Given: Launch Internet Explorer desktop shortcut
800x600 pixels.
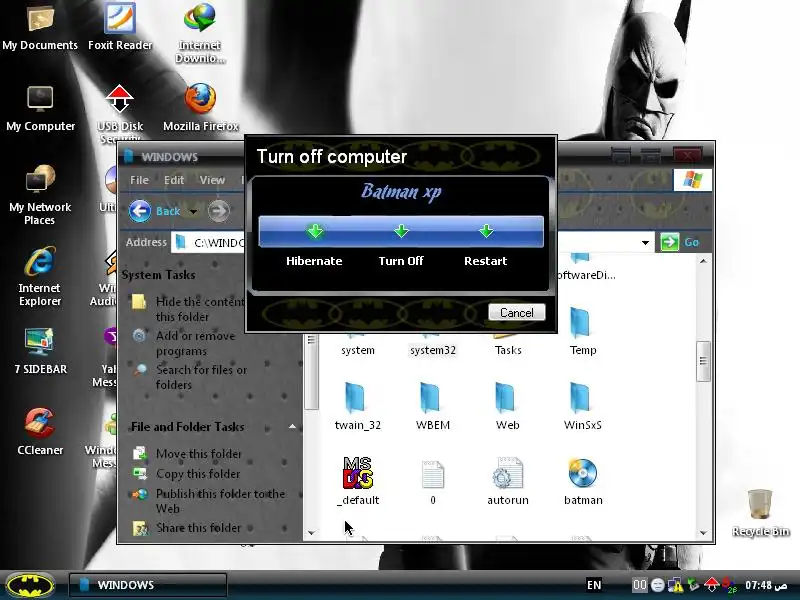Looking at the screenshot, I should [x=40, y=277].
